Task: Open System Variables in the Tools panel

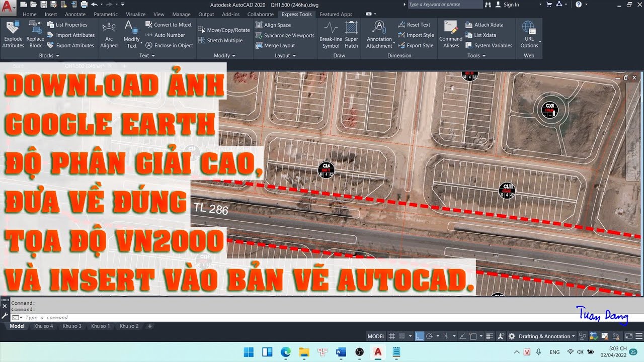Action: [489, 45]
